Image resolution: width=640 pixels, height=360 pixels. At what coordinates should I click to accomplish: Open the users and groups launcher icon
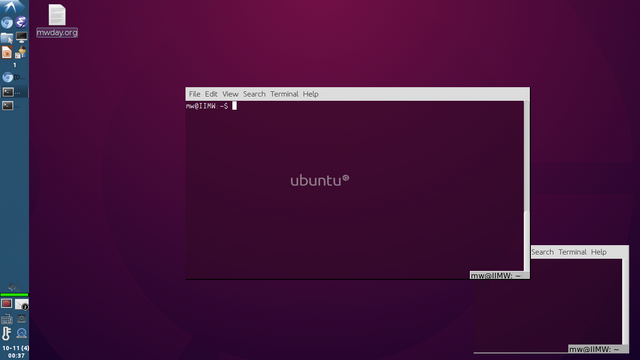pos(21,52)
